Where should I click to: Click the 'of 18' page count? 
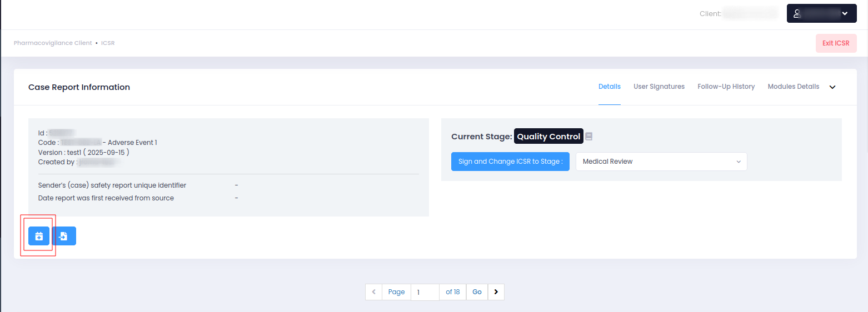click(452, 292)
